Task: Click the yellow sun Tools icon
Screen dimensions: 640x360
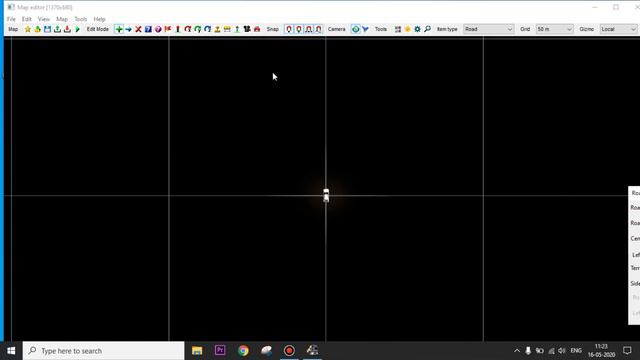Action: point(407,29)
